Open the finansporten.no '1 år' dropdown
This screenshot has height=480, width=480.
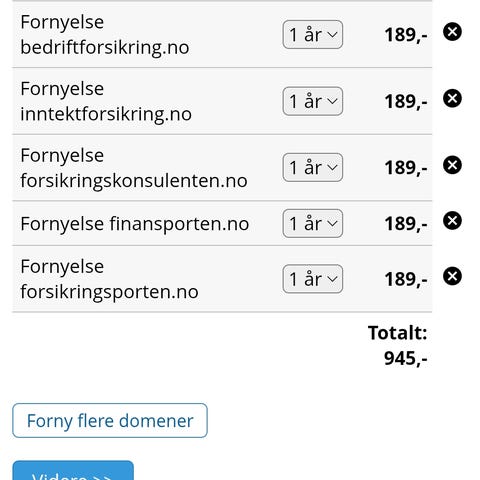313,223
